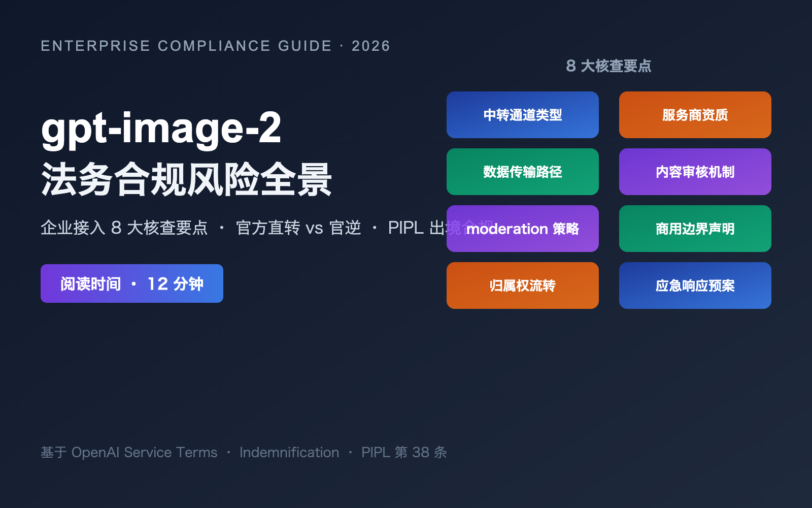Click the PIPL 第 38 条 footer text
The image size is (812, 508).
(404, 452)
